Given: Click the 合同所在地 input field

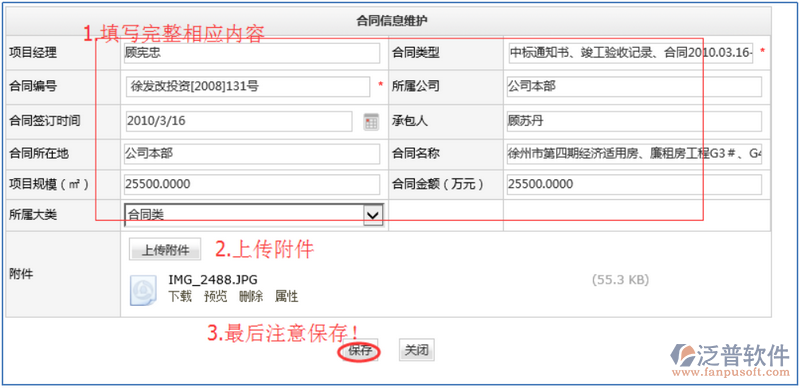Looking at the screenshot, I should [x=252, y=154].
